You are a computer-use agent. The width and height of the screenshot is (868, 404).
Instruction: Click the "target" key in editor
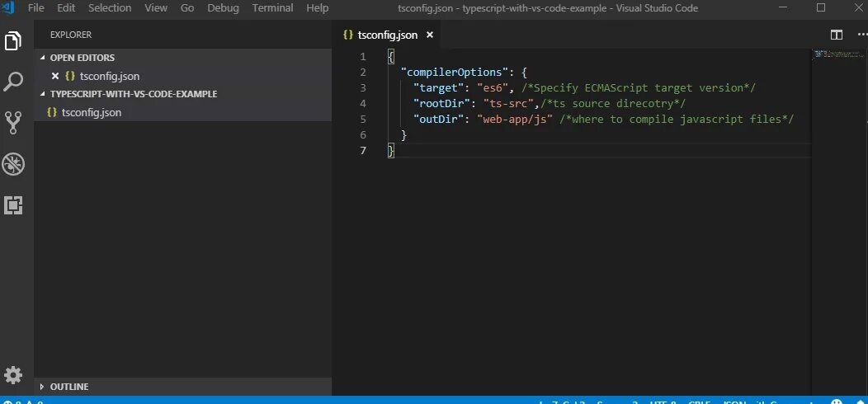[x=438, y=88]
